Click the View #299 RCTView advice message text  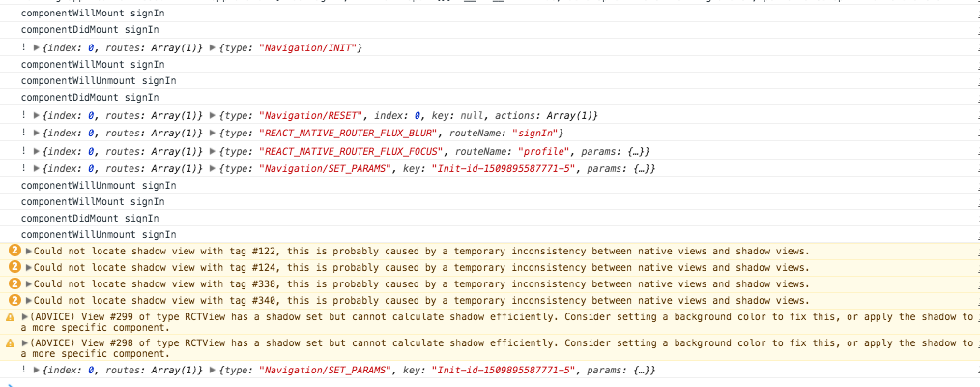tap(497, 322)
